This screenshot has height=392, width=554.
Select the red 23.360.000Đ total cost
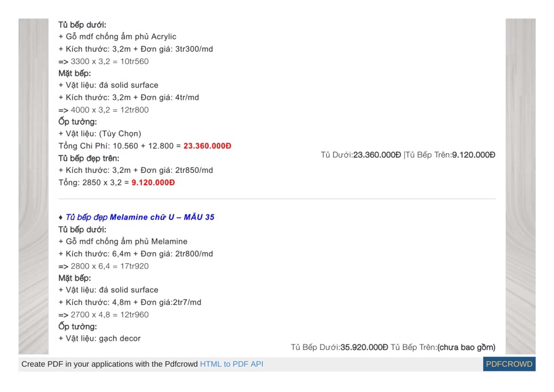[x=207, y=146]
